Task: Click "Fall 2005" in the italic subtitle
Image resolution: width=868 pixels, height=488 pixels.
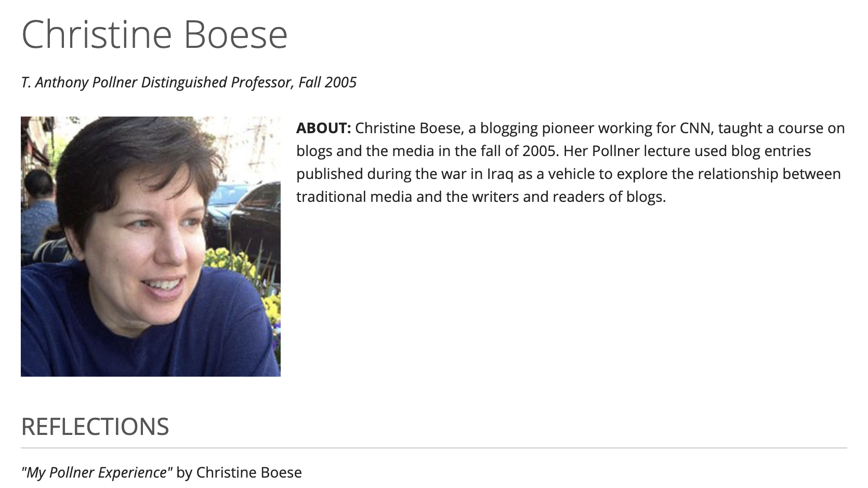Action: pos(327,82)
